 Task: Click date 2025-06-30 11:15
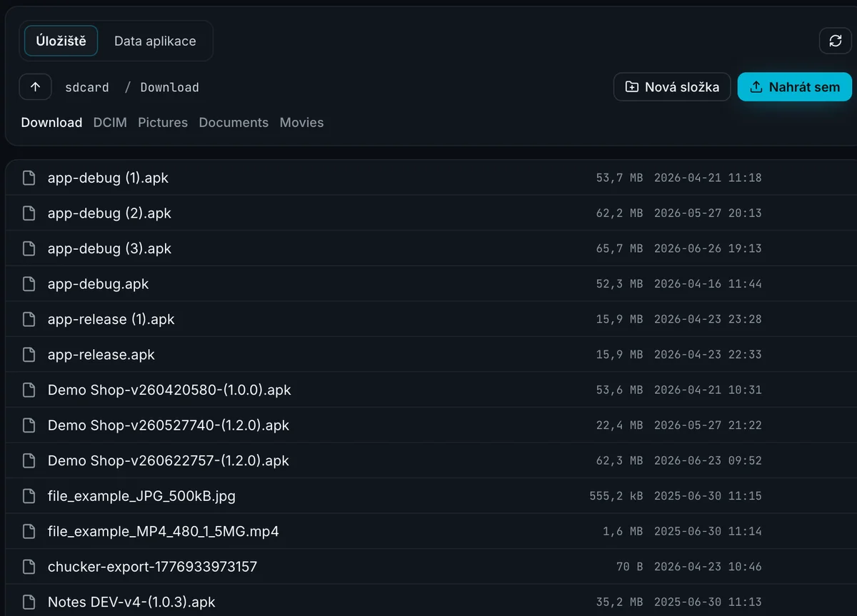coord(708,496)
